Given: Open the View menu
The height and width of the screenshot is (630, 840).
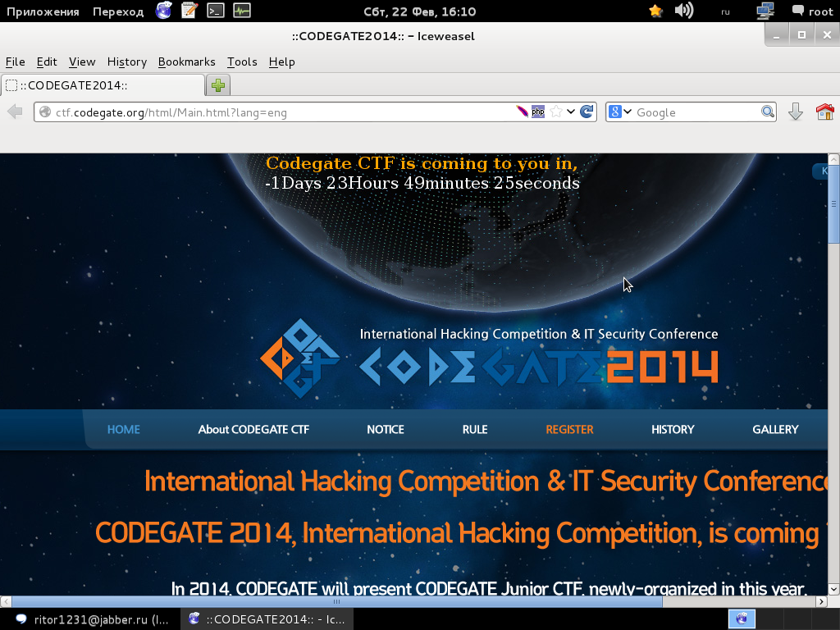Looking at the screenshot, I should (82, 62).
